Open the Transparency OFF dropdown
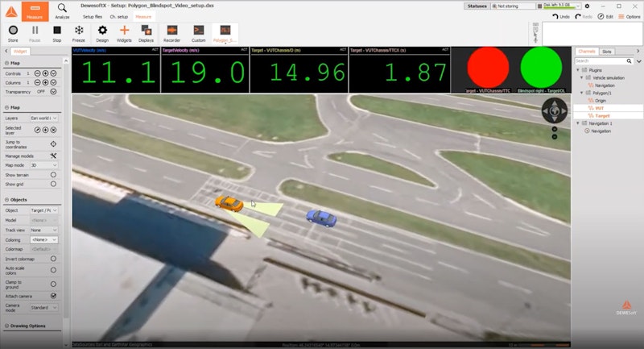 click(53, 92)
